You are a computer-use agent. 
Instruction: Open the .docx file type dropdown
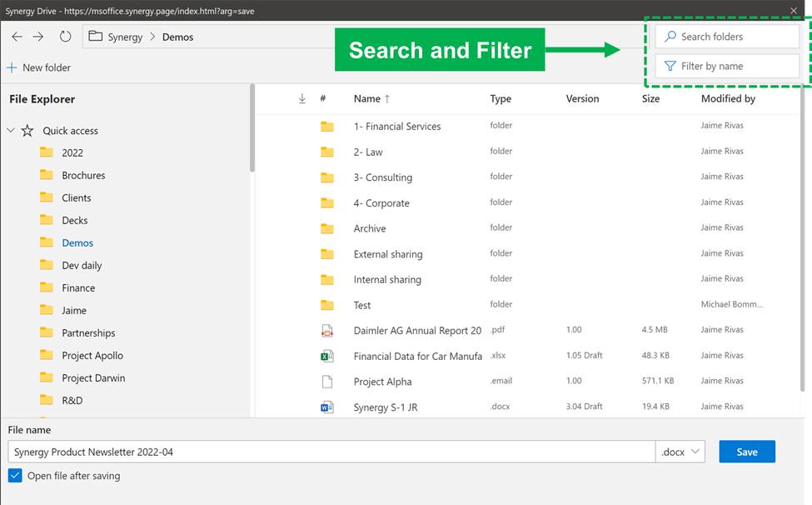[680, 452]
